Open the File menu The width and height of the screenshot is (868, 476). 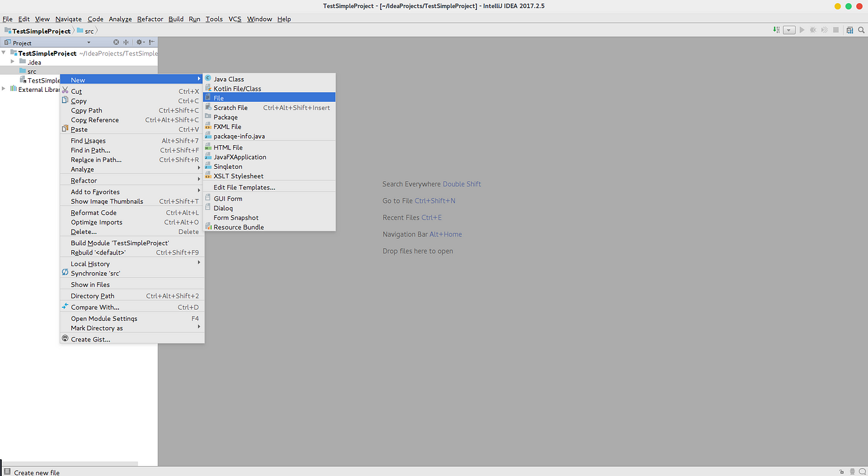[7, 19]
